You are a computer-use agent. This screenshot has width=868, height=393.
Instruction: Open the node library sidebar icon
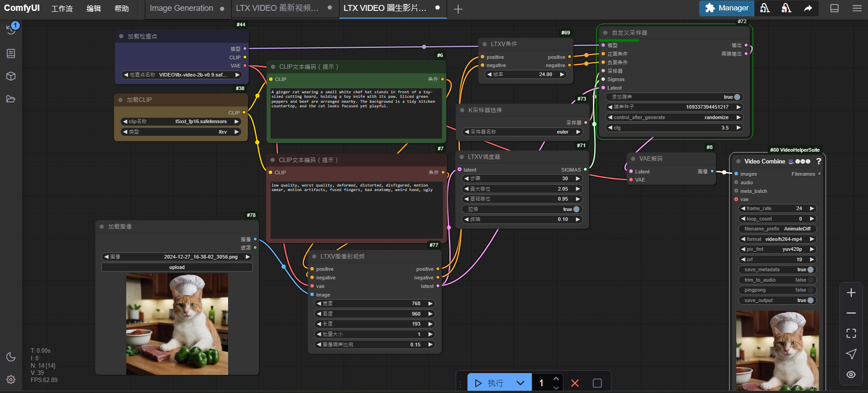[x=11, y=53]
